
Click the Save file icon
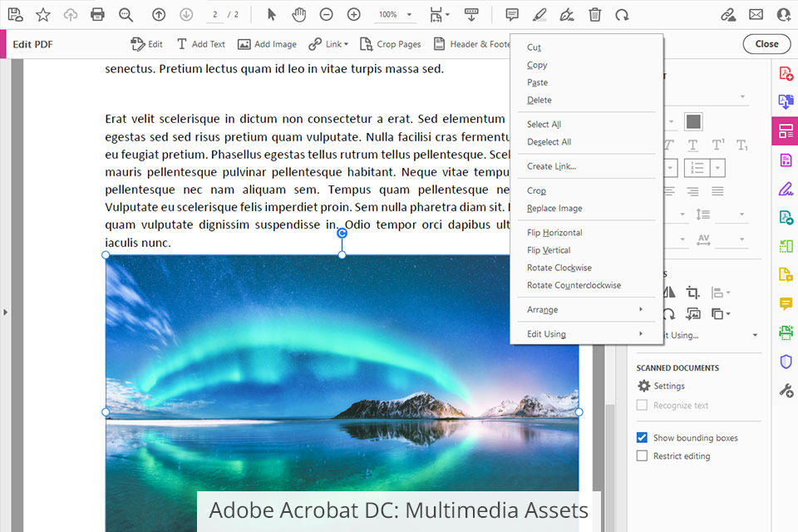(15, 15)
